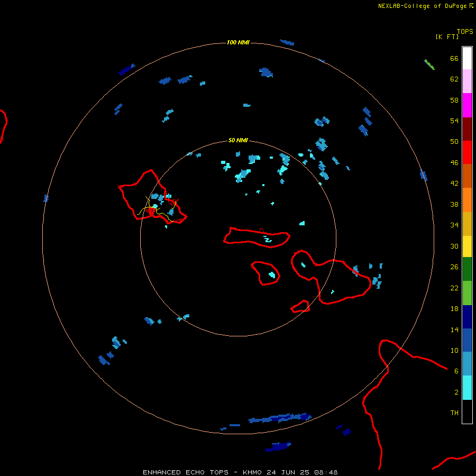
Task: Click the '08:48' timestamp text
Action: (x=326, y=472)
